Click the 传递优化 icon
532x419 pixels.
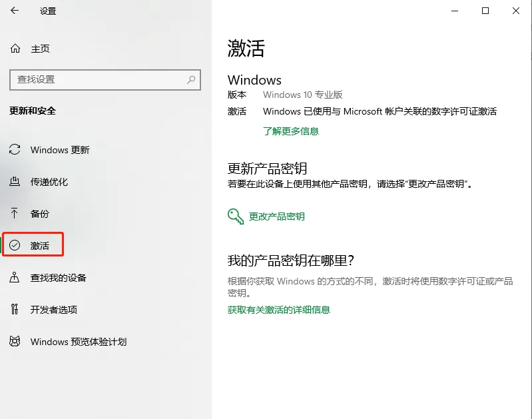(15, 182)
